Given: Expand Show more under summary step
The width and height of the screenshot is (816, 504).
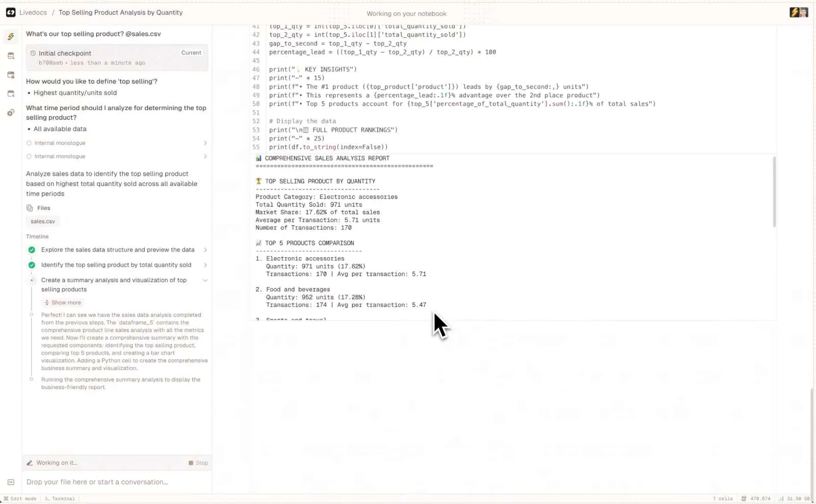Looking at the screenshot, I should 63,302.
